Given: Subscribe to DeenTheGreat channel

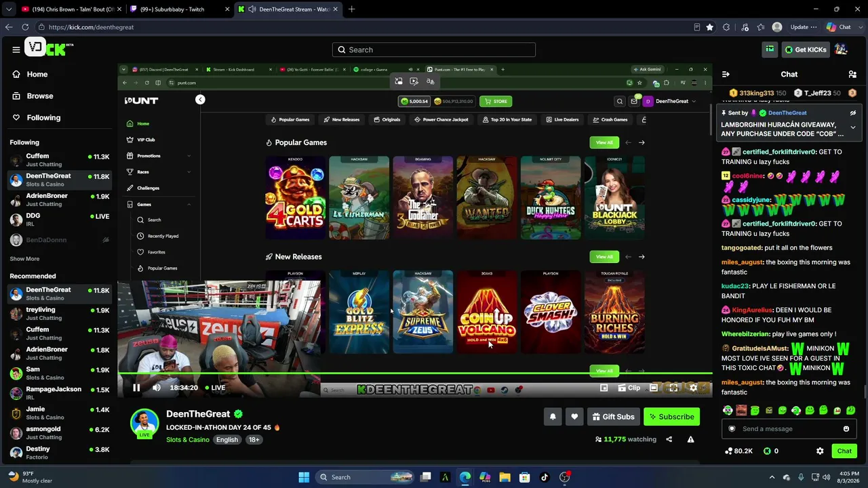Looking at the screenshot, I should pos(671,417).
